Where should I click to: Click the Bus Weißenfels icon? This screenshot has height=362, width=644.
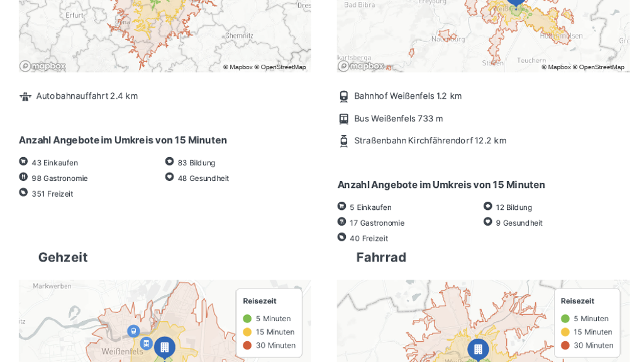click(343, 119)
